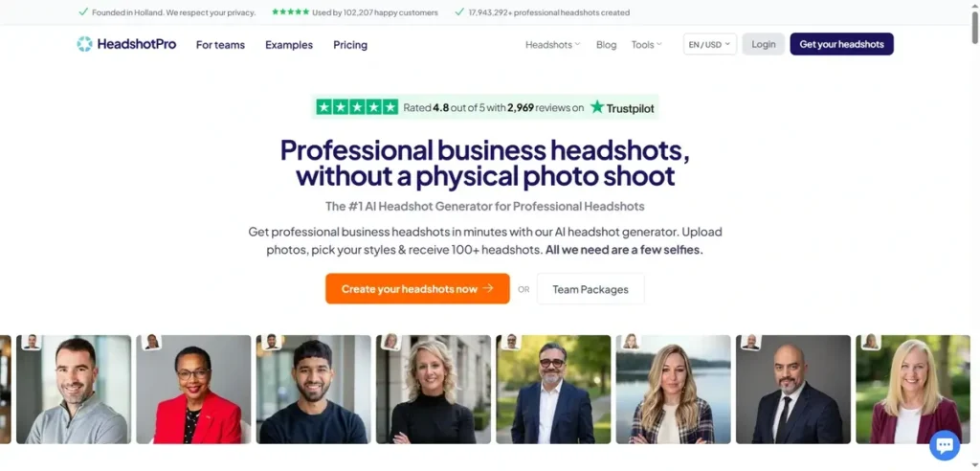Screen dimensions: 980x471
Task: Click the arrow on Create your headshots now
Action: tap(488, 288)
